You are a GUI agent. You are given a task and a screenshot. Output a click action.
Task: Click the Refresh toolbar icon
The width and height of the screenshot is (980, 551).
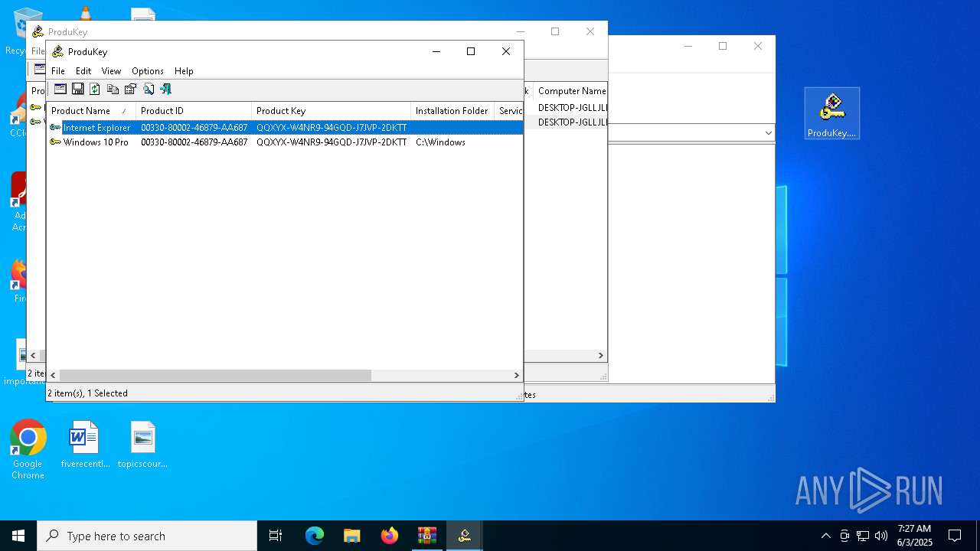pyautogui.click(x=95, y=89)
